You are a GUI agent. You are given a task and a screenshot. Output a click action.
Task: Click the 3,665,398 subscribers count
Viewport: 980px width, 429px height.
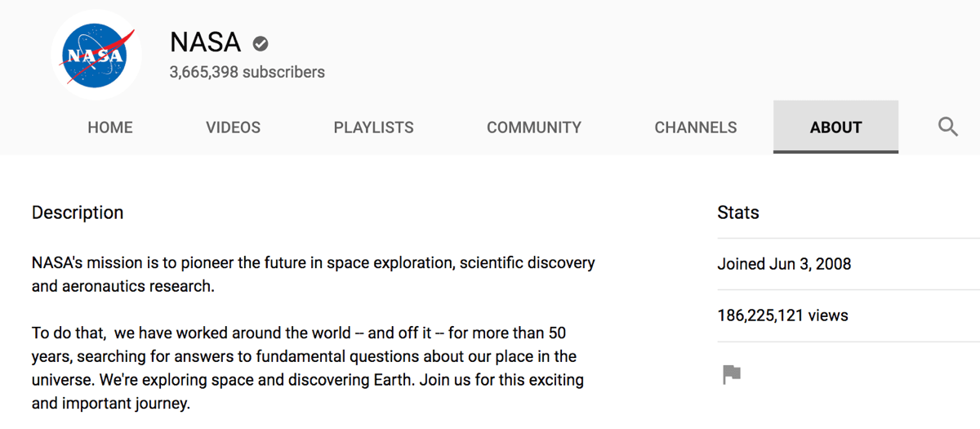point(247,72)
